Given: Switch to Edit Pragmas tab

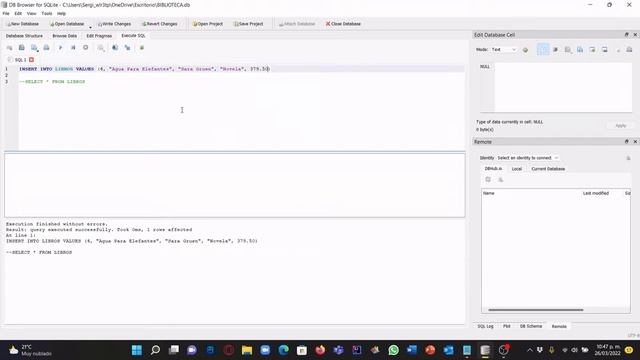Looking at the screenshot, I should pos(99,36).
